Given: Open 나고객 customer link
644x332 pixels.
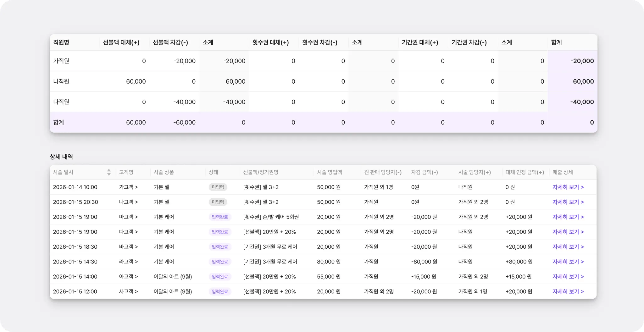Looking at the screenshot, I should click(128, 202).
